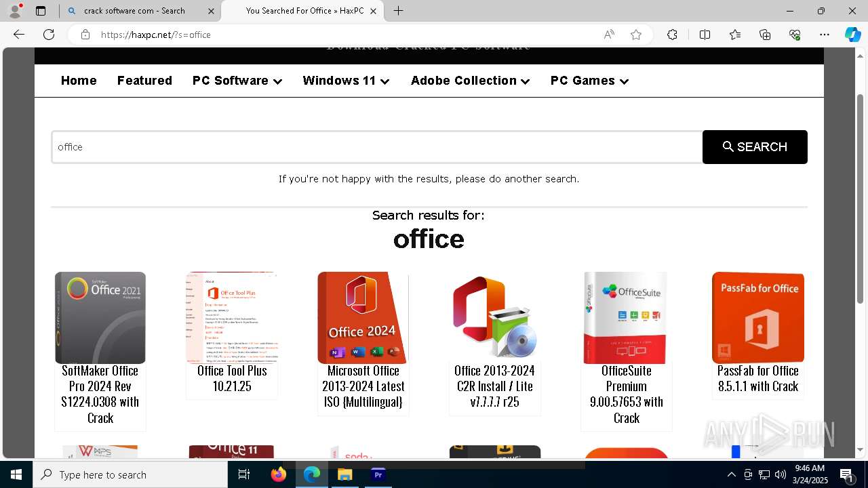The image size is (868, 488).
Task: Open the volume speaker icon
Action: click(x=781, y=474)
